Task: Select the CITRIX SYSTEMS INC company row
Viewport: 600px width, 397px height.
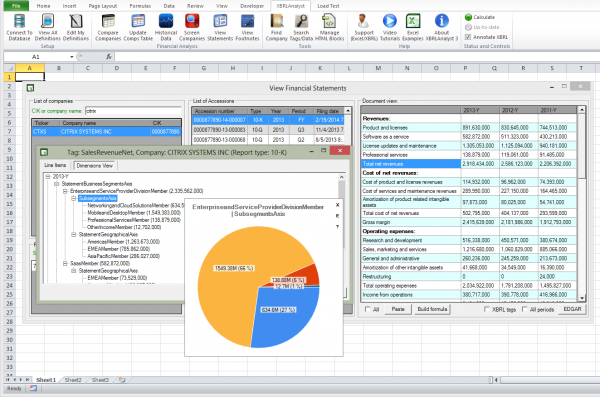Action: tap(106, 131)
